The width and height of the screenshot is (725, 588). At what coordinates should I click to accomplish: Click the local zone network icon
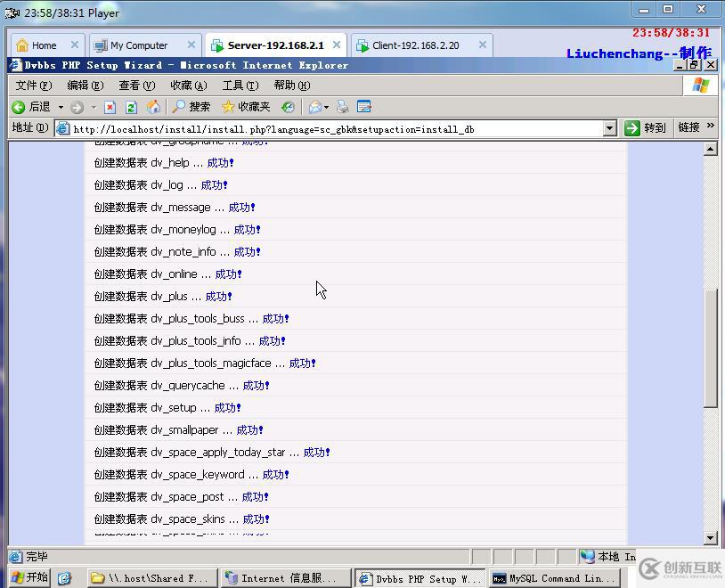point(587,556)
